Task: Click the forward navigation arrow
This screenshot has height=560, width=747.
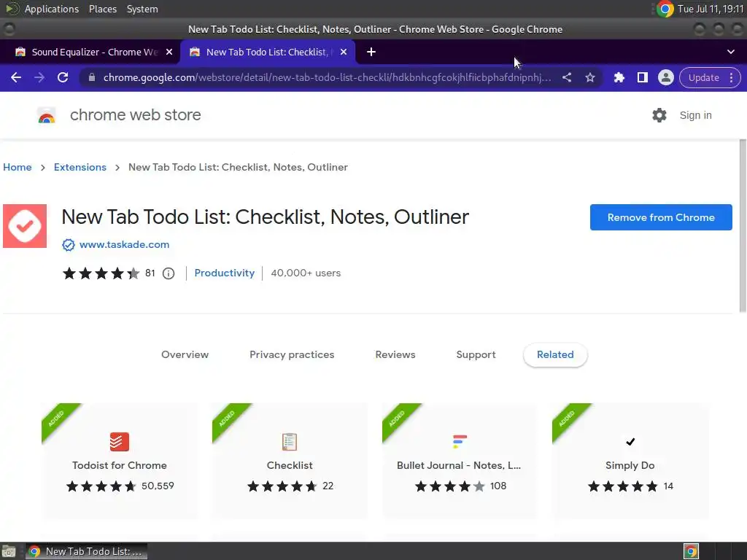Action: 39,77
